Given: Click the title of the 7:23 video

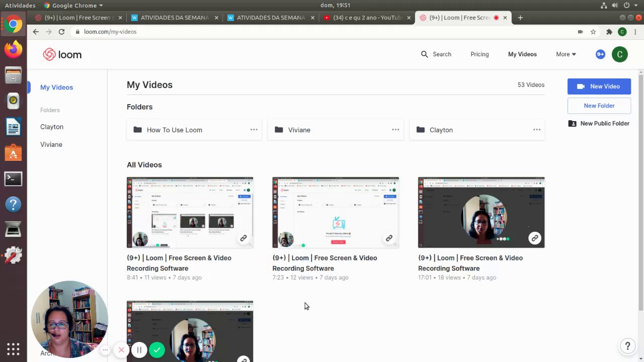Looking at the screenshot, I should click(325, 263).
